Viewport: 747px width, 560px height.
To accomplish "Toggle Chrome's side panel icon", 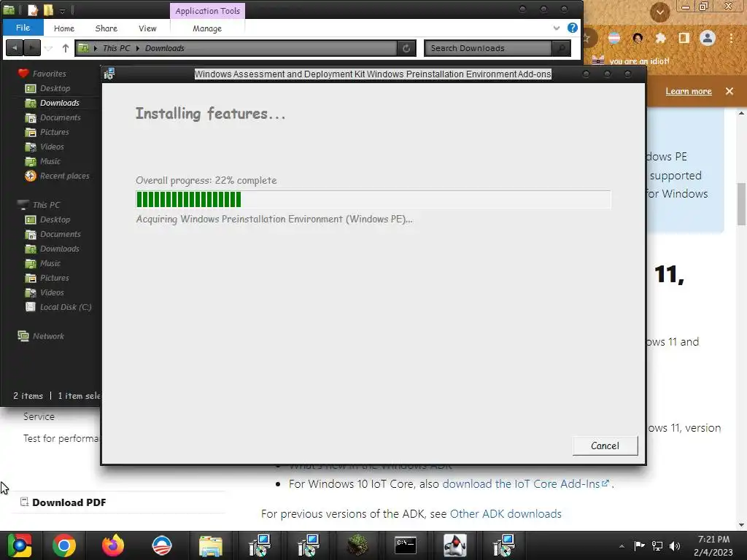I will click(x=684, y=38).
